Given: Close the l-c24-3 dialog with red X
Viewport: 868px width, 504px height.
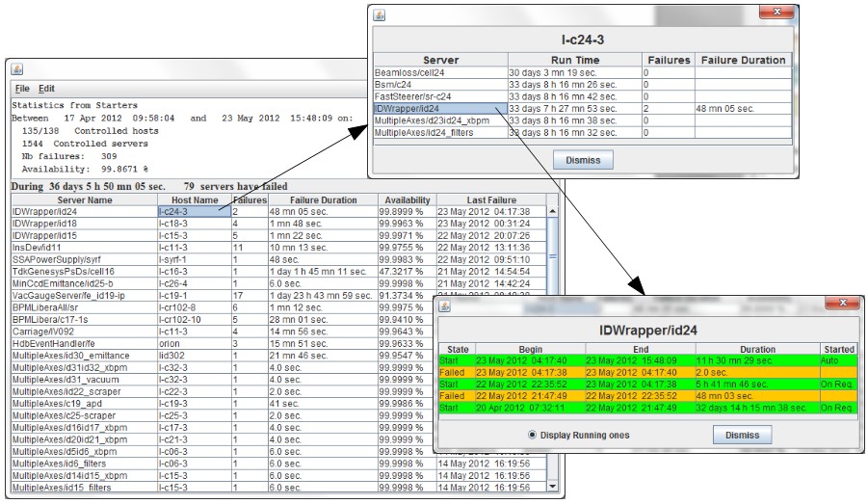Looking at the screenshot, I should [x=776, y=13].
